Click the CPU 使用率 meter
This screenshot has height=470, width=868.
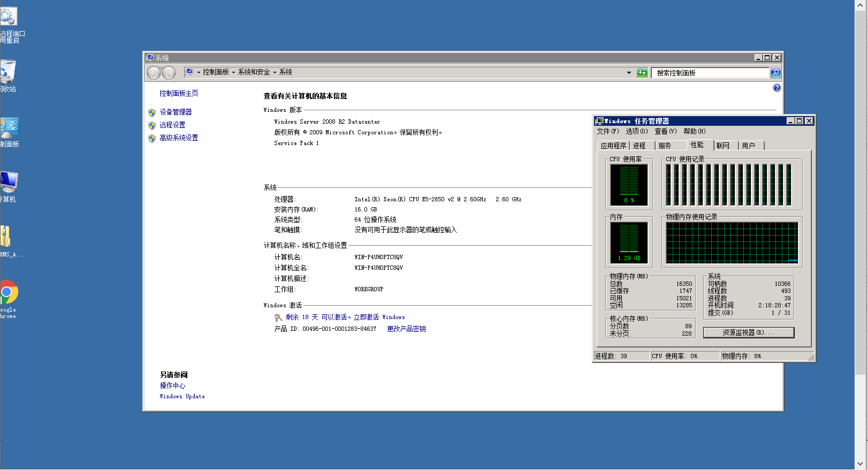(x=629, y=185)
